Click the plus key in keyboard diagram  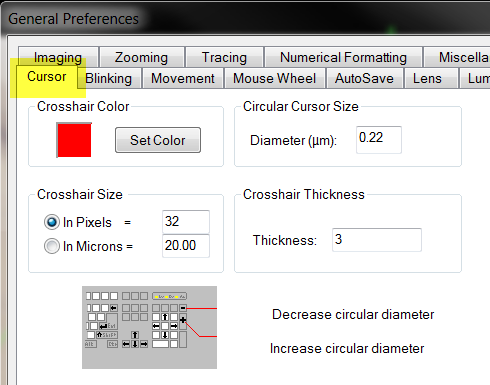[183, 320]
